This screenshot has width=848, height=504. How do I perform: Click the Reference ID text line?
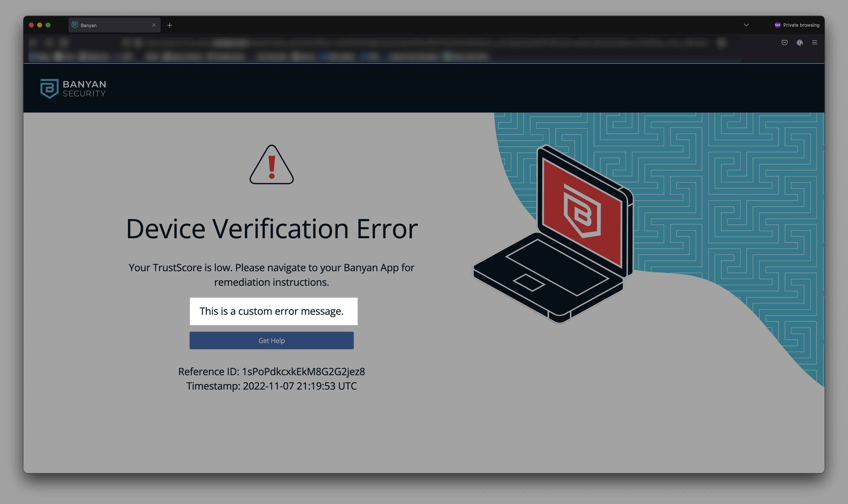pos(271,372)
